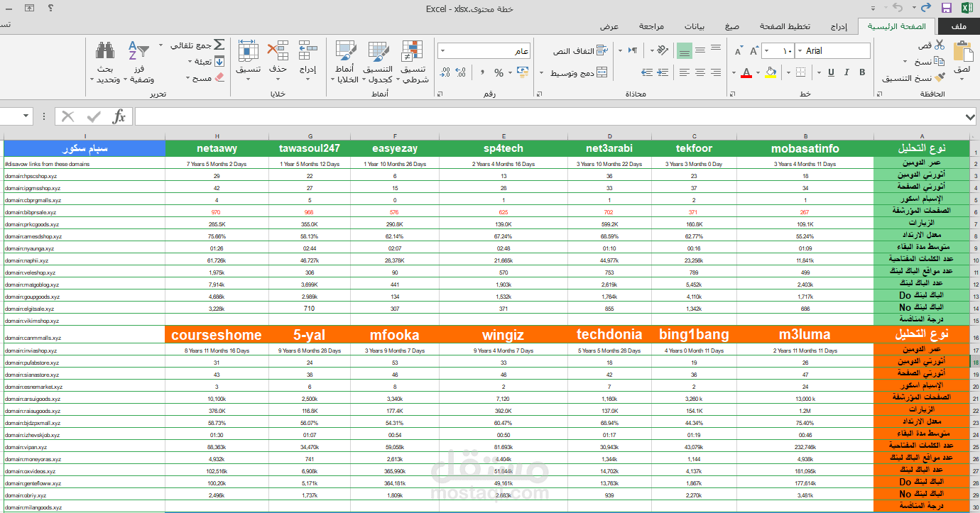Select the netaawy header cell
The height and width of the screenshot is (513, 980).
click(217, 148)
